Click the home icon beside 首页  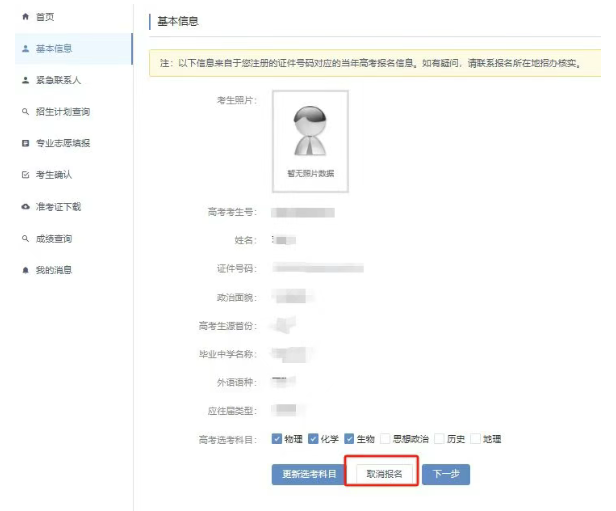[25, 17]
